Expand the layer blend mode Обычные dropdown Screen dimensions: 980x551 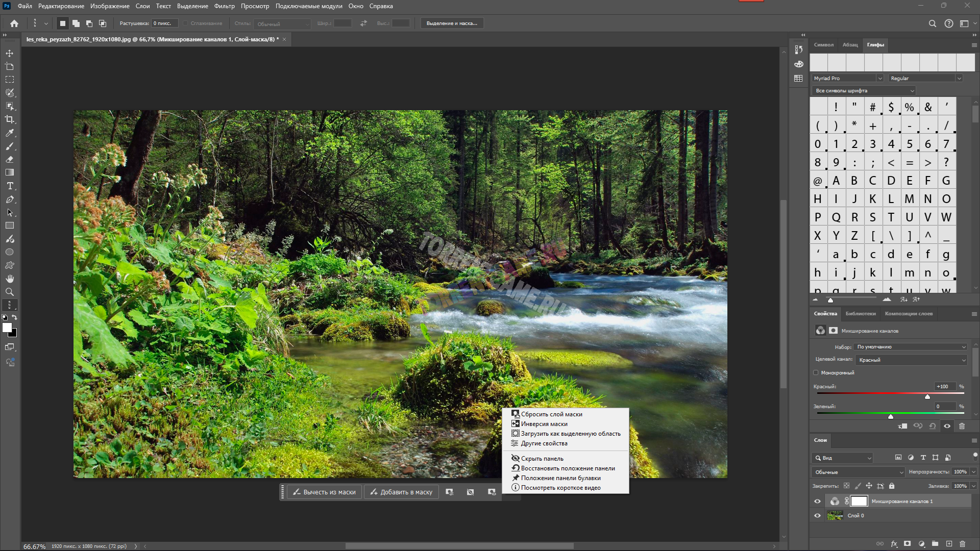(x=857, y=472)
